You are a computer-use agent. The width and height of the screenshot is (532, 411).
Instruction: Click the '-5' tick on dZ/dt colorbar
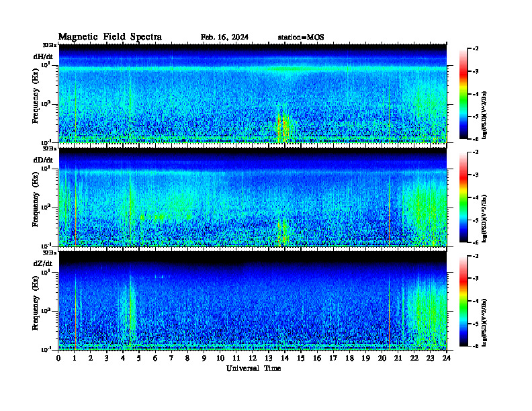click(476, 323)
